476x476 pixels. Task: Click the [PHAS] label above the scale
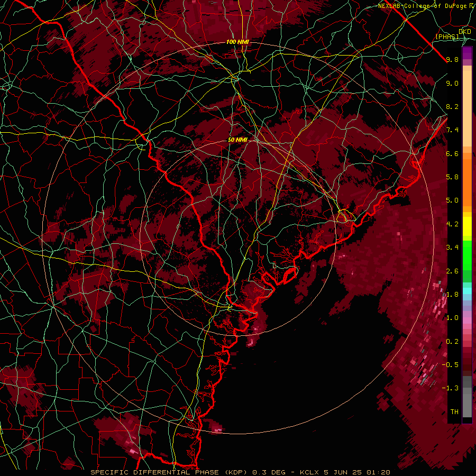[x=447, y=36]
